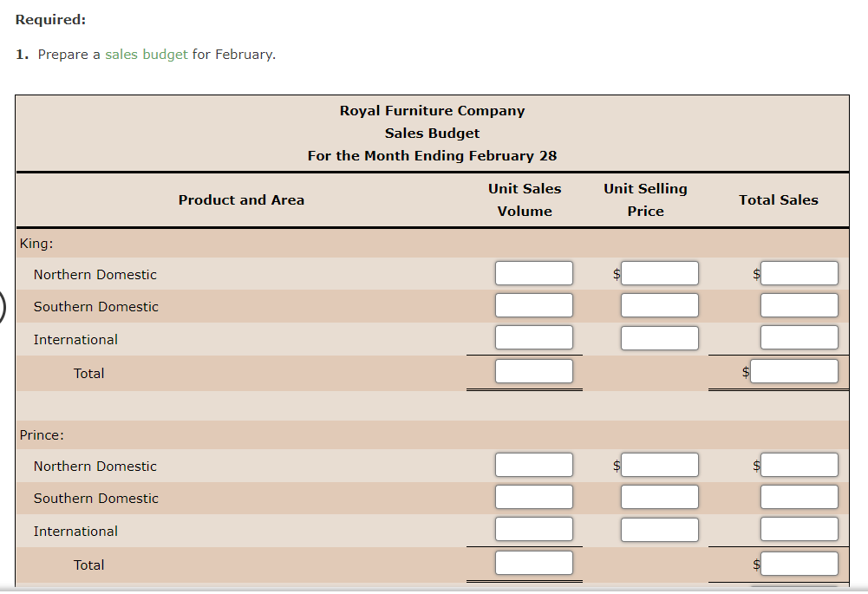Click King Southern Domestic total sales box
The height and width of the screenshot is (594, 868).
click(x=799, y=305)
